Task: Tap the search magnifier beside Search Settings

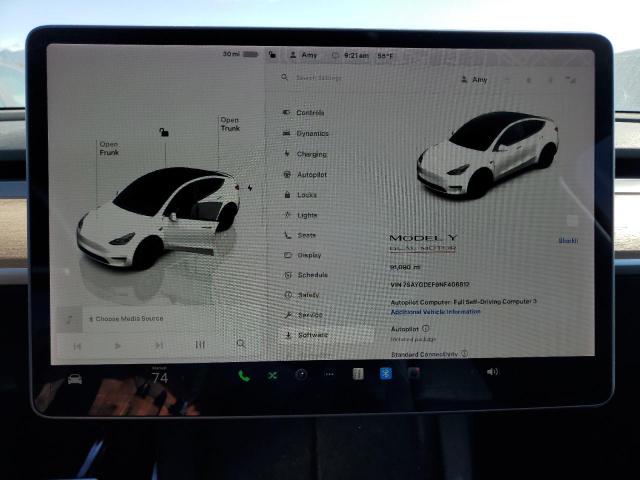Action: 284,77
